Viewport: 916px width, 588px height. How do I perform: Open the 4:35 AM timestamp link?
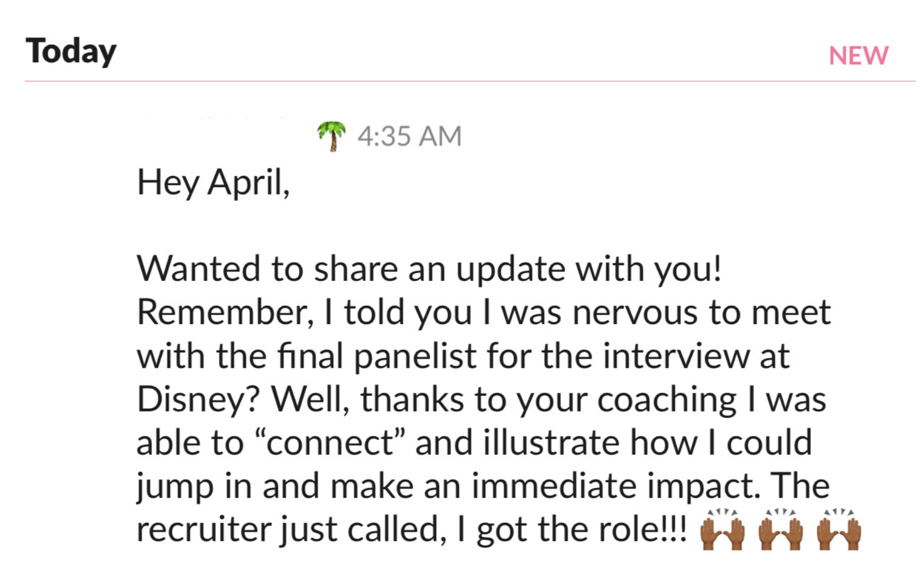(409, 136)
